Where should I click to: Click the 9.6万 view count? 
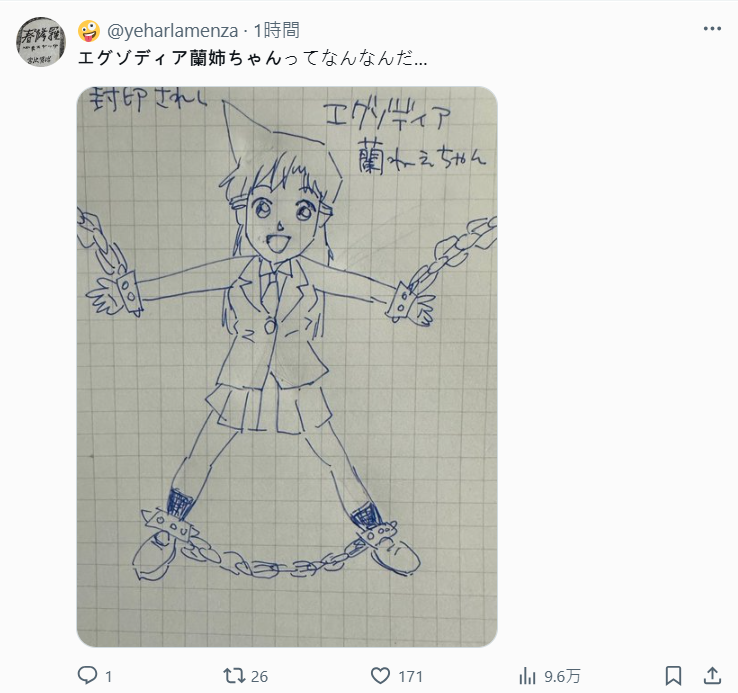click(x=562, y=677)
